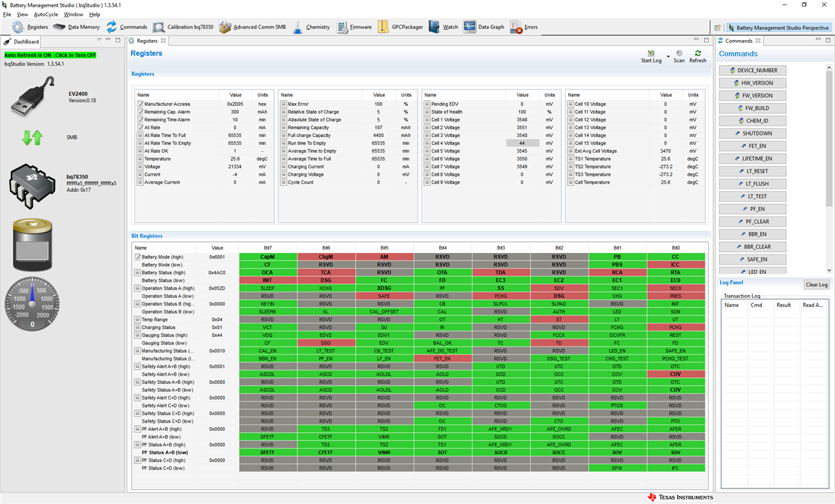
Task: Click the Cmd column header in Transaction Log
Action: click(x=756, y=305)
